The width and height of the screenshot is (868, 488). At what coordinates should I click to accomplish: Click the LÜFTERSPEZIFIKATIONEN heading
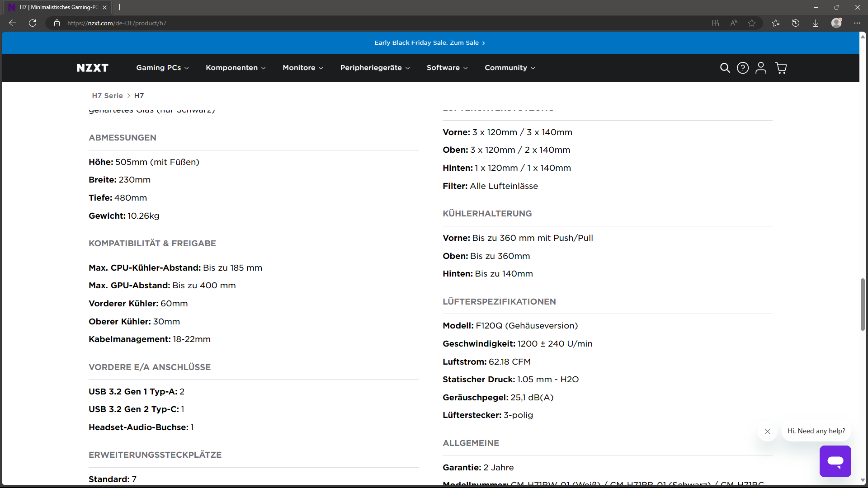click(x=499, y=302)
